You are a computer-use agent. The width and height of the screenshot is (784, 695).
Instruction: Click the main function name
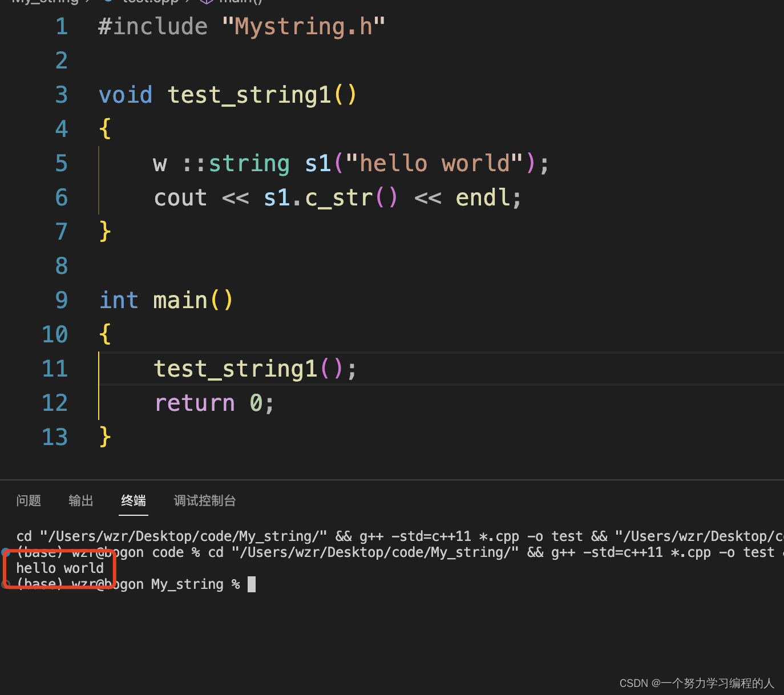[181, 301]
